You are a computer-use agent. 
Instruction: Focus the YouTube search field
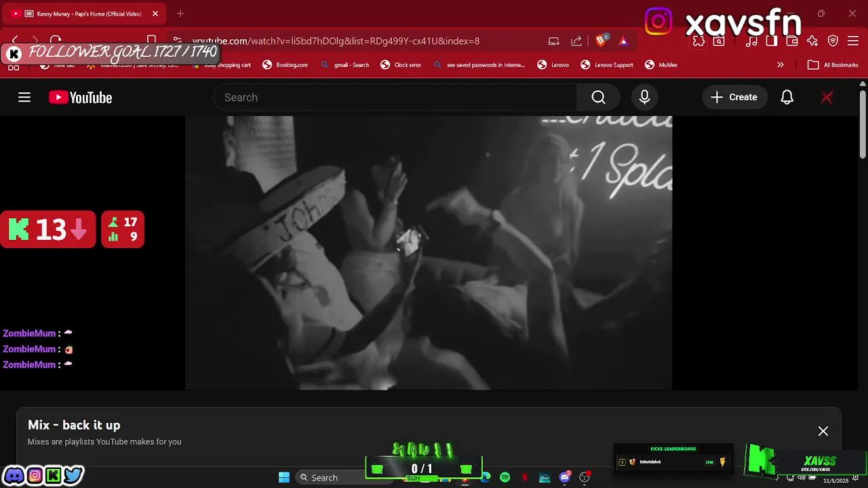395,98
